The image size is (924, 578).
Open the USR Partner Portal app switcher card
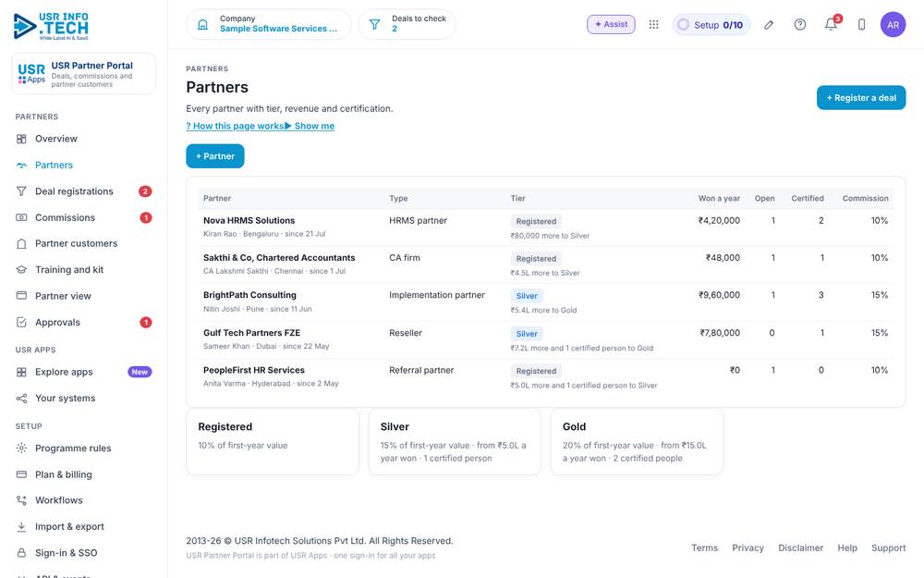[84, 74]
